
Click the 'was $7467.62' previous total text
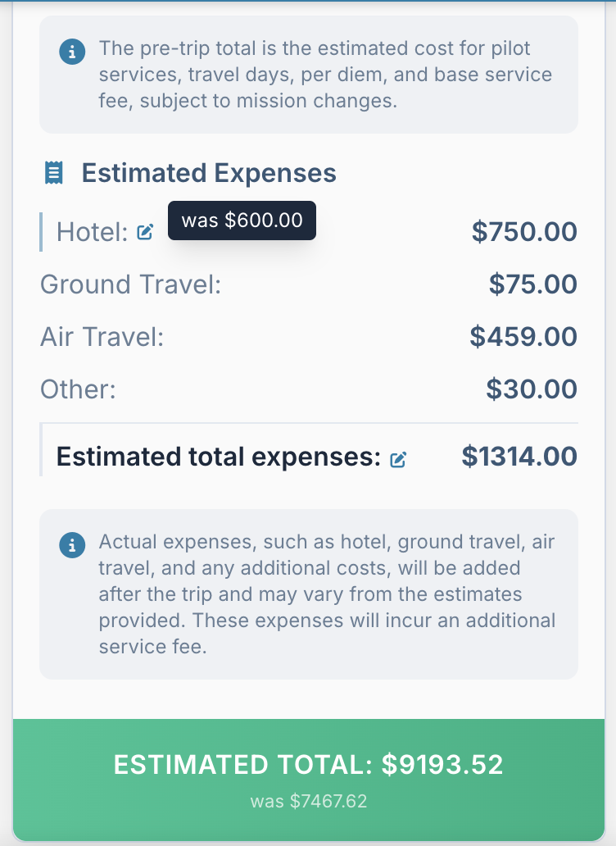(x=308, y=801)
